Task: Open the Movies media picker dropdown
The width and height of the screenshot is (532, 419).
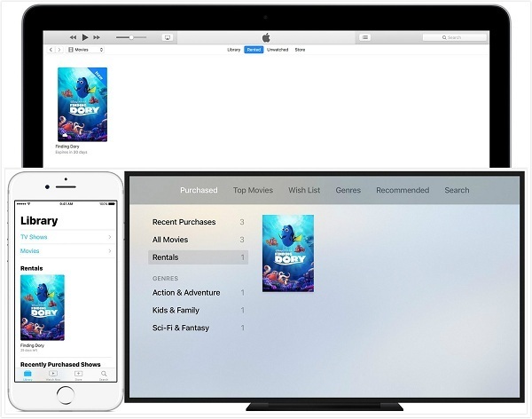Action: click(x=86, y=50)
